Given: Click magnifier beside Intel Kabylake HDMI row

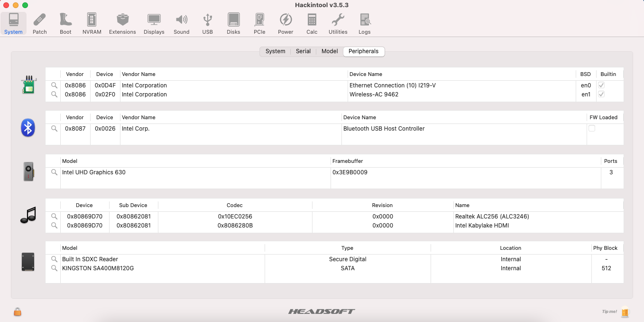Looking at the screenshot, I should point(54,226).
